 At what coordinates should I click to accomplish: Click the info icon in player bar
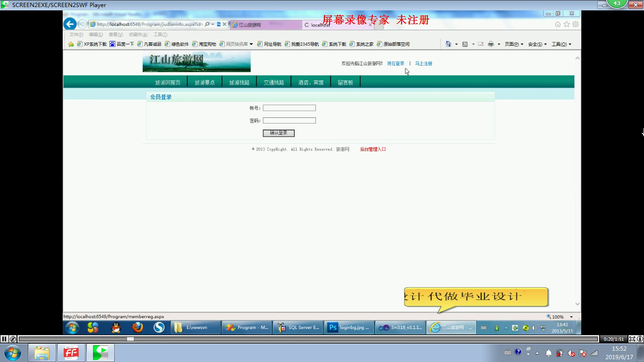click(640, 339)
